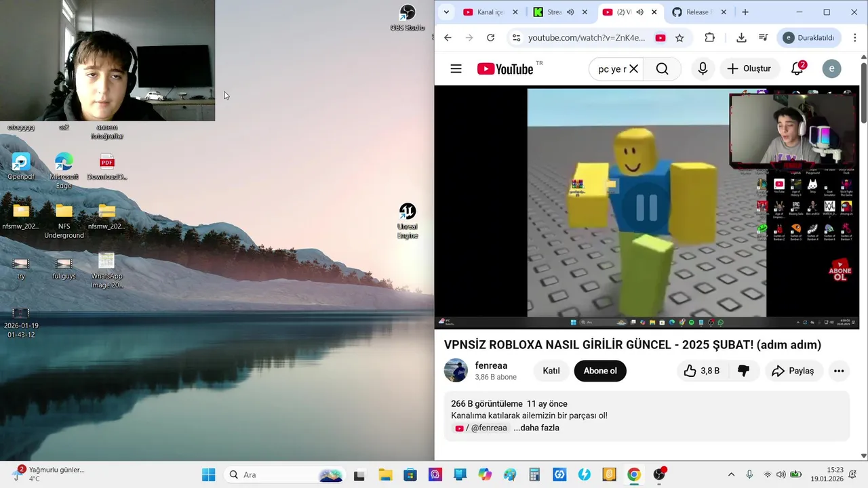View site information icon in address bar

pos(516,38)
